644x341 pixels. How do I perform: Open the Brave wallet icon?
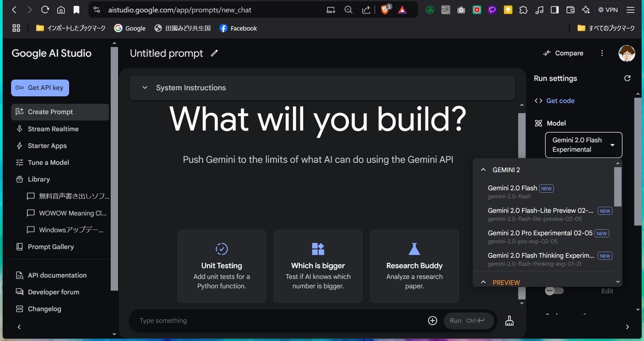point(570,10)
